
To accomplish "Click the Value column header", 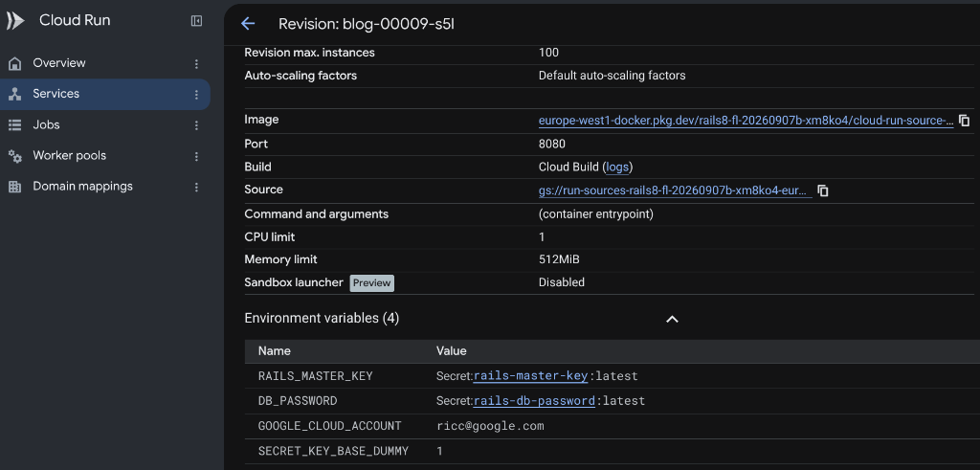I will tap(452, 350).
